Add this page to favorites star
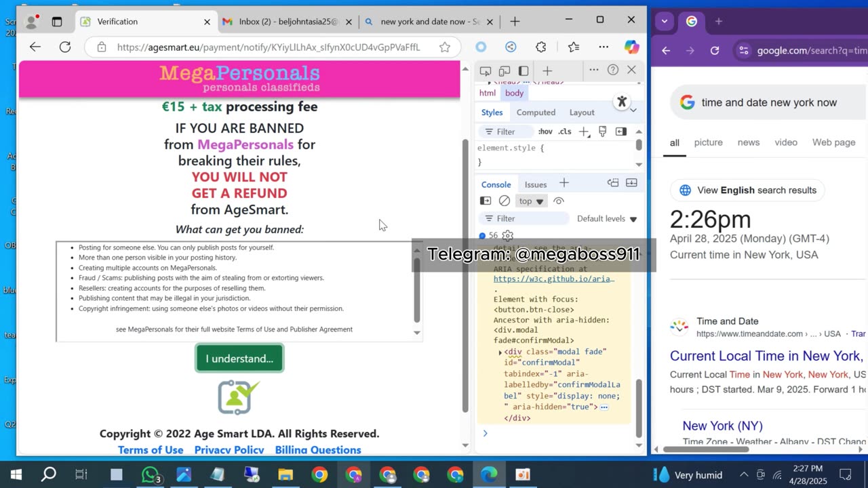Screen dimensions: 868x488 [445, 47]
